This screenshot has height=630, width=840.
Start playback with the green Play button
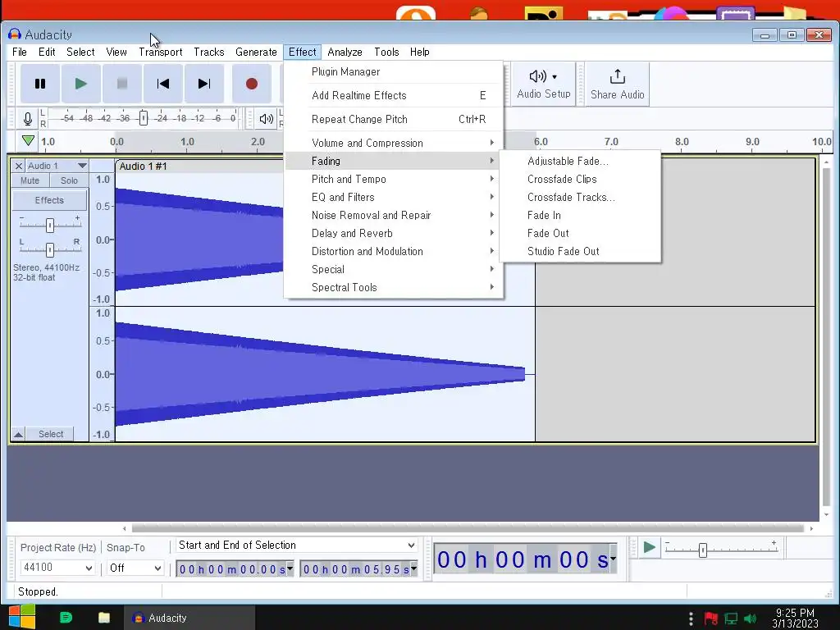click(x=81, y=84)
